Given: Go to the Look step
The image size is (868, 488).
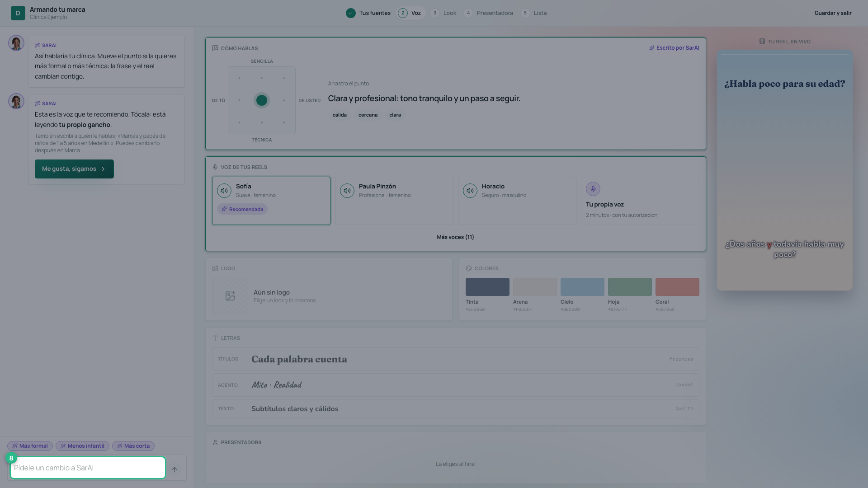Looking at the screenshot, I should tap(443, 13).
